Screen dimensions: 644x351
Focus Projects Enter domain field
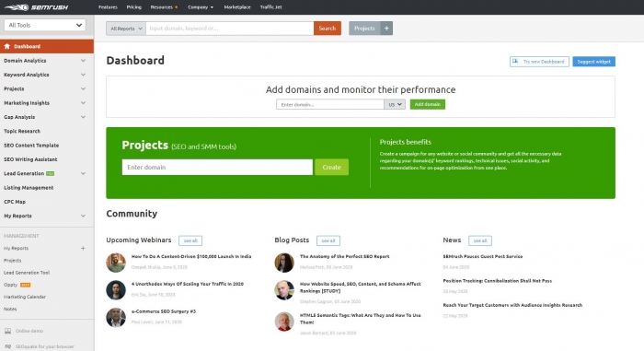coord(217,167)
